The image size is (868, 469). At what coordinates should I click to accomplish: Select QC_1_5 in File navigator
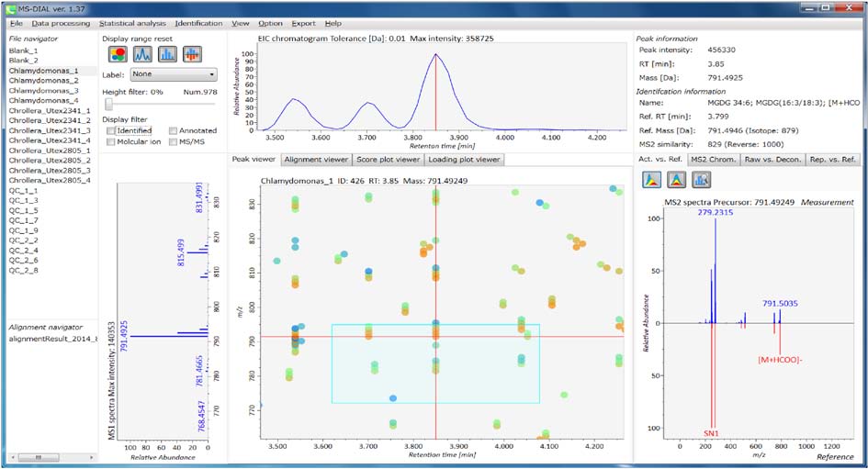pyautogui.click(x=23, y=211)
